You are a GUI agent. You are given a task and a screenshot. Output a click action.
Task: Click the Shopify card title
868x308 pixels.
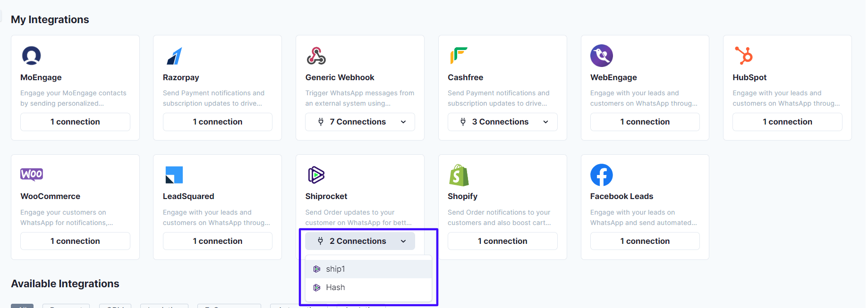462,196
